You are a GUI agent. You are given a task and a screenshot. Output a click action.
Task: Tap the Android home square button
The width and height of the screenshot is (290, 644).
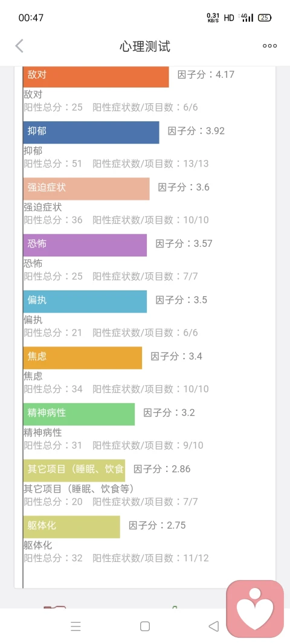(145, 626)
